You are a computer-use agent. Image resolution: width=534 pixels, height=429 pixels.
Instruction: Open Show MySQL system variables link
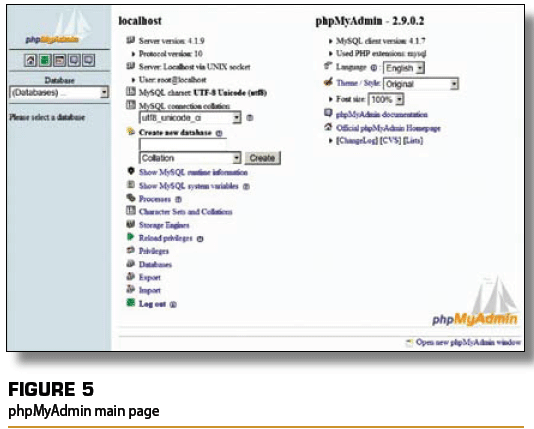click(189, 186)
